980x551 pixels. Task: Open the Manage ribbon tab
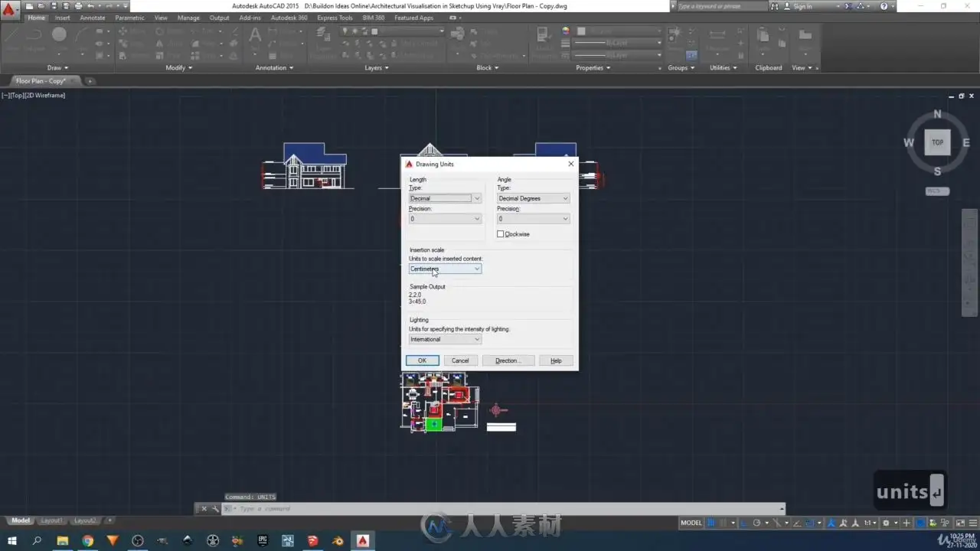[x=188, y=18]
